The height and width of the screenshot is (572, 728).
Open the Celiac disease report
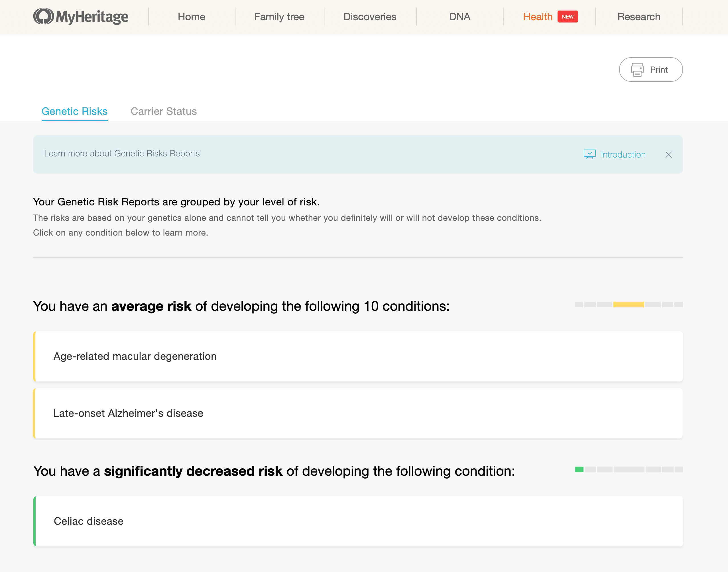pyautogui.click(x=89, y=521)
